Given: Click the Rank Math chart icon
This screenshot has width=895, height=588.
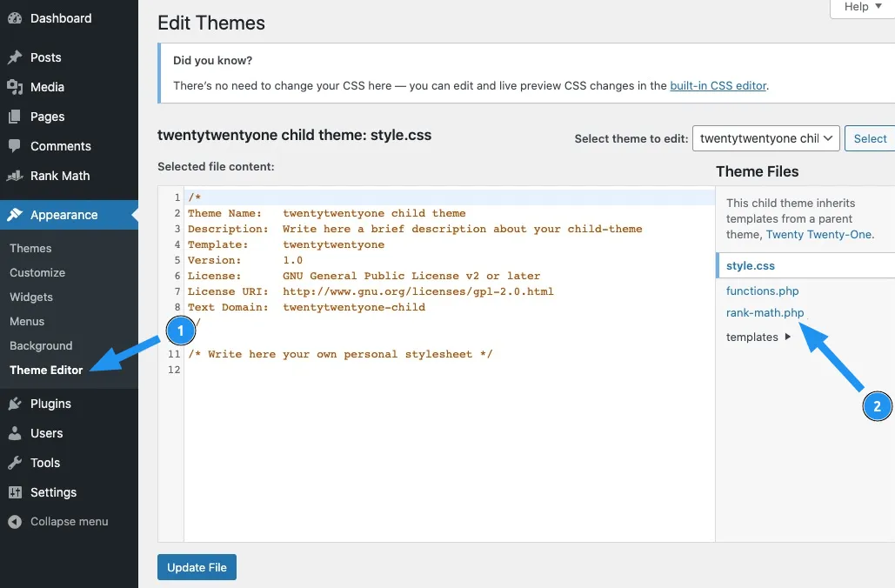Looking at the screenshot, I should (15, 176).
